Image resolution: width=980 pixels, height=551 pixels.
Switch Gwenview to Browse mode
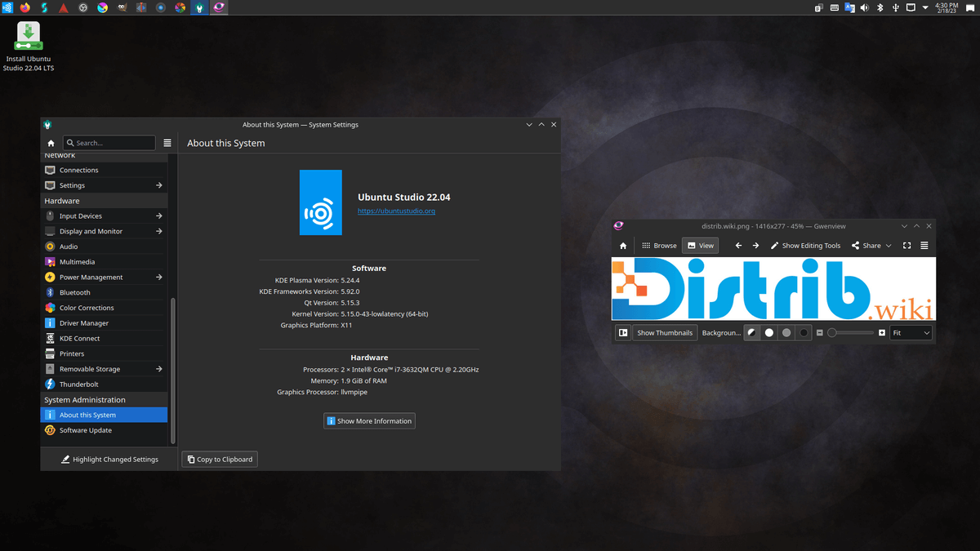click(x=659, y=245)
